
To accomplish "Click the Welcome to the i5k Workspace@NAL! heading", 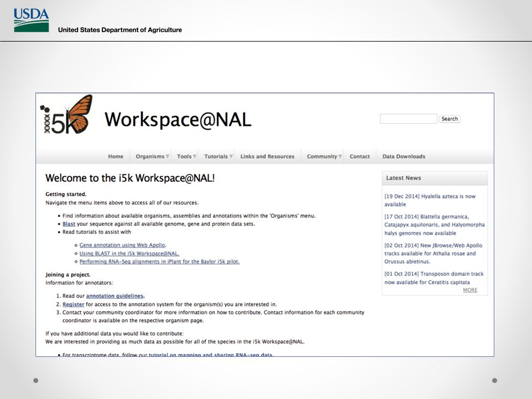I will (x=130, y=178).
